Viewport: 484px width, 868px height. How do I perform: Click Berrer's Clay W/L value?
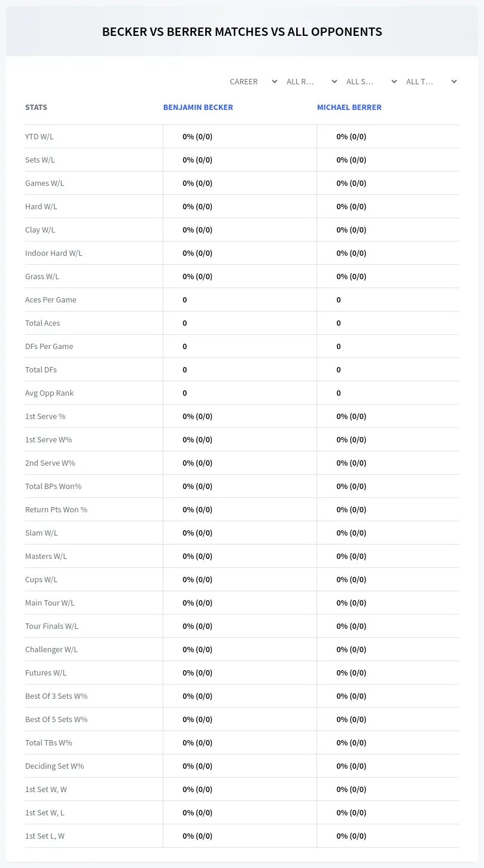[x=351, y=230]
